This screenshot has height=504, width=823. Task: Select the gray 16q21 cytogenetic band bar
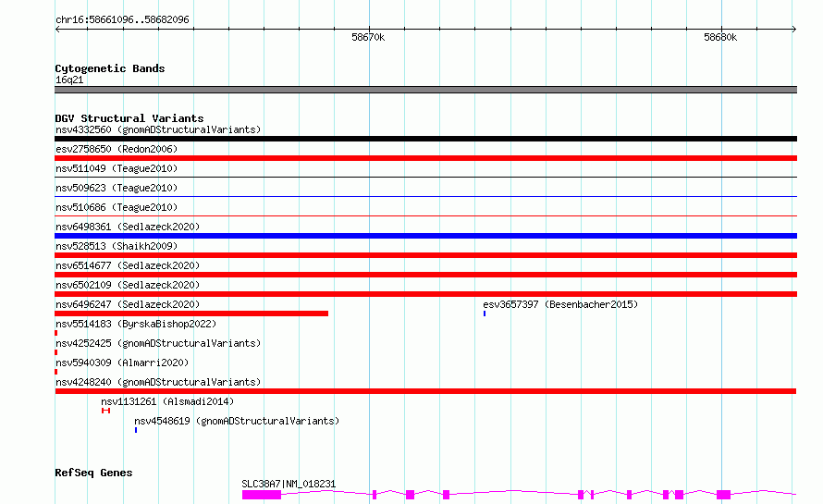point(425,90)
